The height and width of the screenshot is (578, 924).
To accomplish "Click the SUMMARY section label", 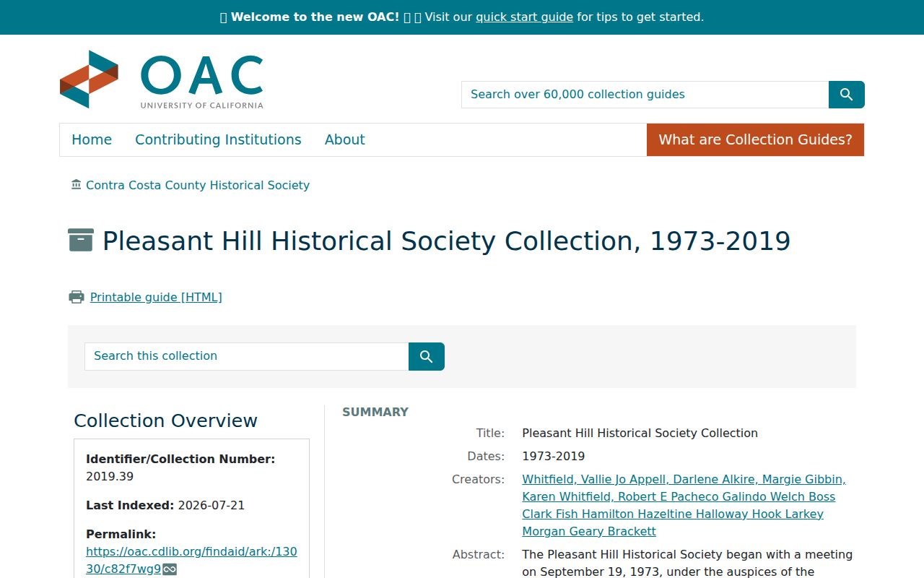I will click(x=375, y=412).
